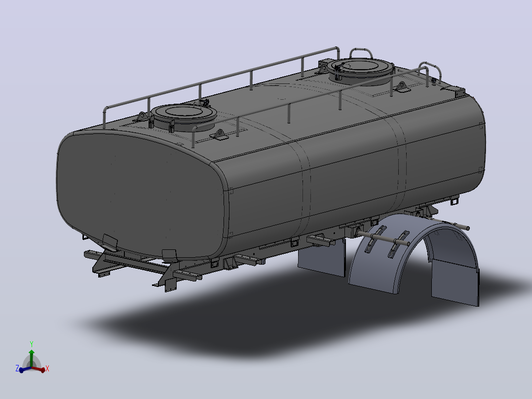
Task: Click the red X axis arrow of the triad
Action: [38, 369]
